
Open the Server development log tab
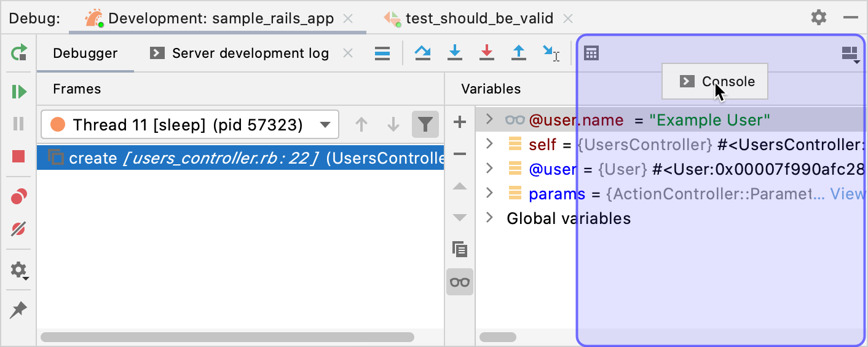pos(240,54)
